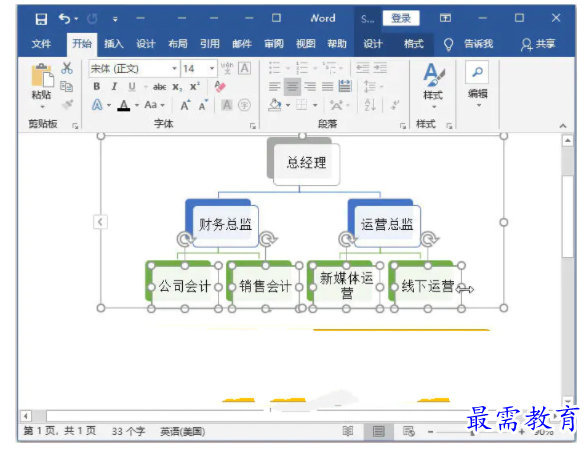Undo the last action

[64, 18]
